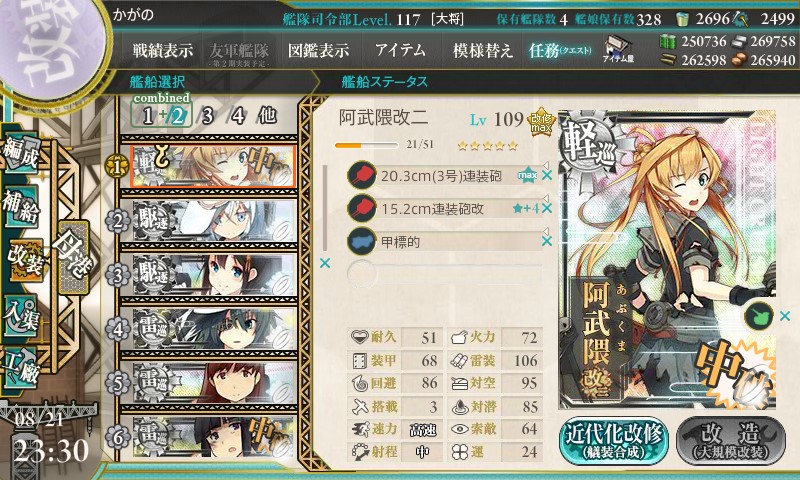Image resolution: width=800 pixels, height=480 pixels.
Task: Click the 20.3cm(3号)連装砲 red gun icon
Action: pyautogui.click(x=361, y=175)
